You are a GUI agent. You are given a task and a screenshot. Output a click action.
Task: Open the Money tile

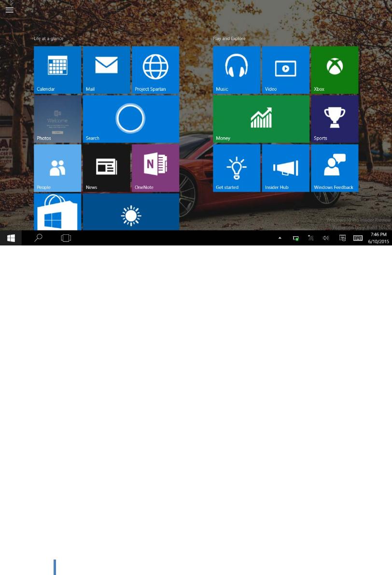[261, 119]
